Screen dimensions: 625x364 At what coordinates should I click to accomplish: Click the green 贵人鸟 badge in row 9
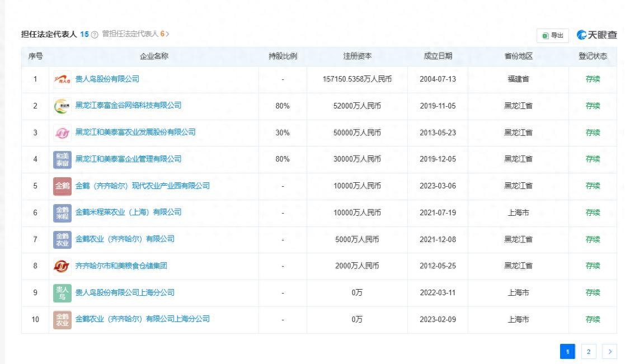click(62, 292)
